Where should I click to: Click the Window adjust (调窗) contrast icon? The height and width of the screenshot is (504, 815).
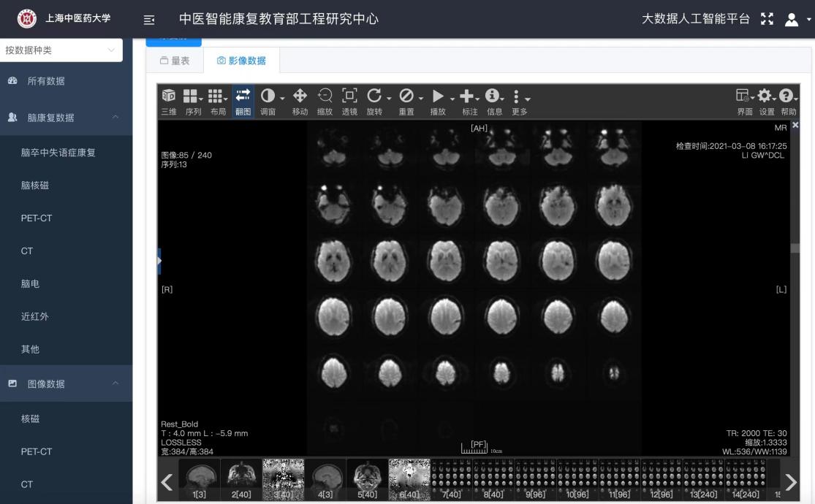coord(268,96)
